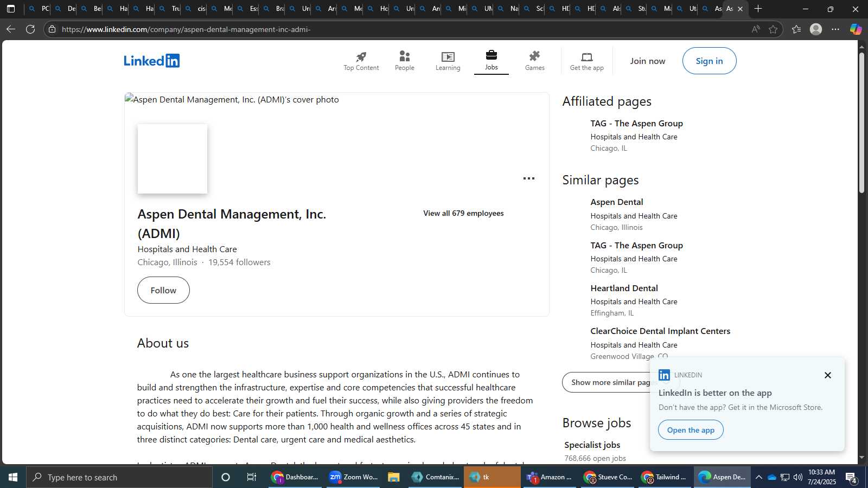The height and width of the screenshot is (488, 868).
Task: Open File Explorer from taskbar
Action: (x=394, y=477)
